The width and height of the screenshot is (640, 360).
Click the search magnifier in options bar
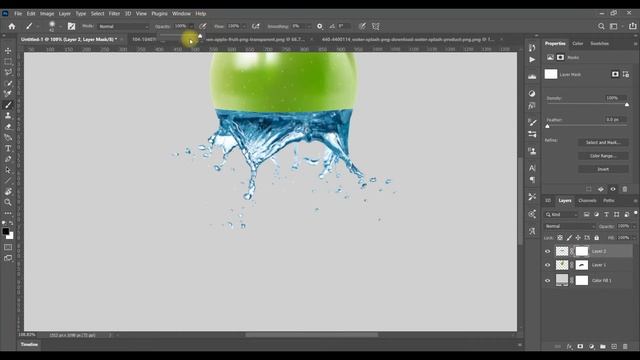601,26
